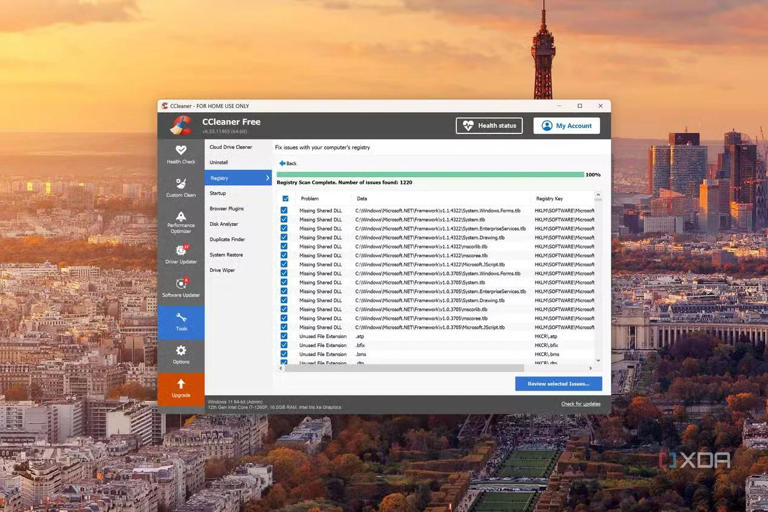Click the Check for updates link
Image resolution: width=768 pixels, height=512 pixels.
coord(580,404)
